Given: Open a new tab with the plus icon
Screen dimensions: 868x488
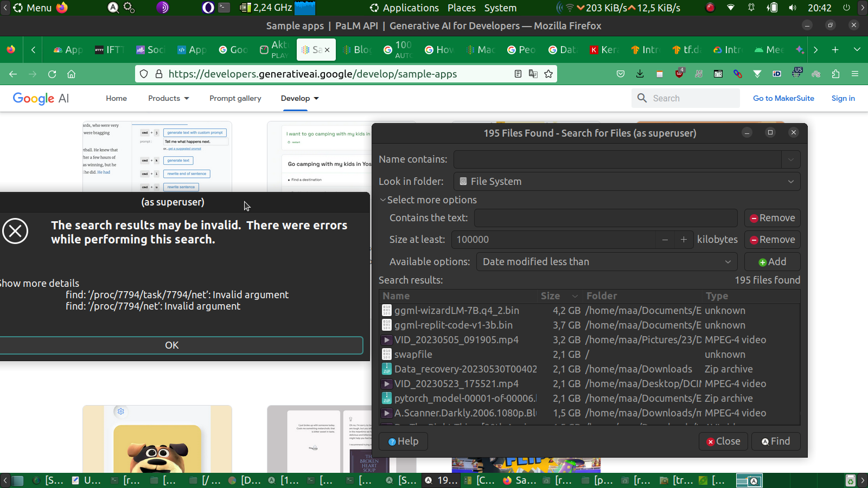Looking at the screenshot, I should point(835,50).
